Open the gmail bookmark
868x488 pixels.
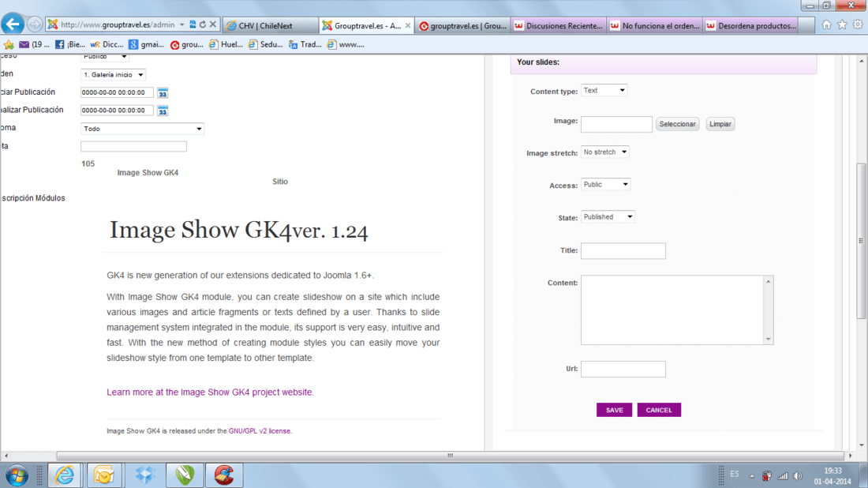pyautogui.click(x=146, y=44)
